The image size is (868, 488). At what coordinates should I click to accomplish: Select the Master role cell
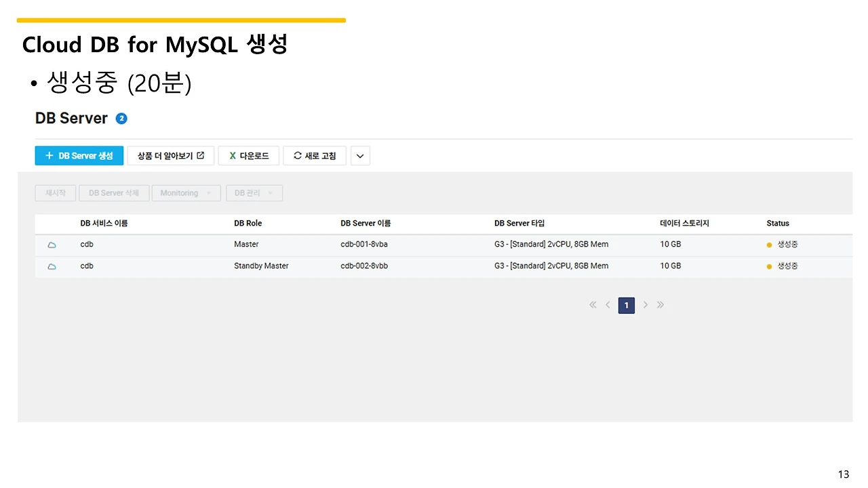246,245
